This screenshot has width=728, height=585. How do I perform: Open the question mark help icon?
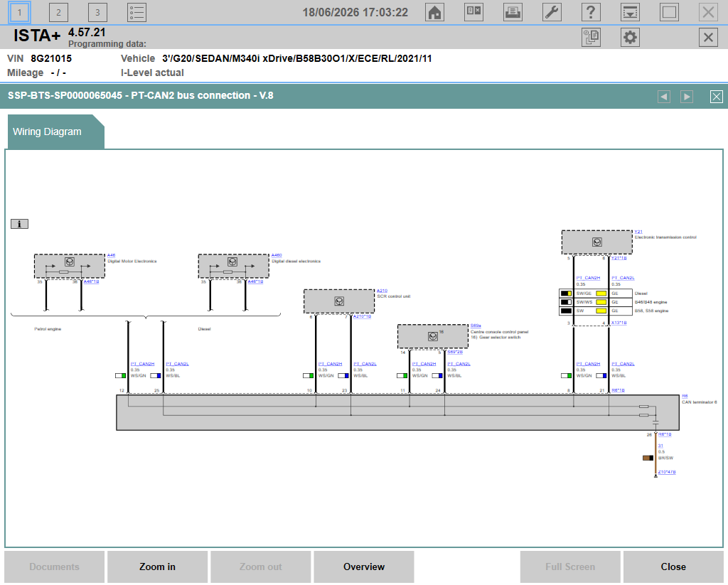(x=591, y=12)
